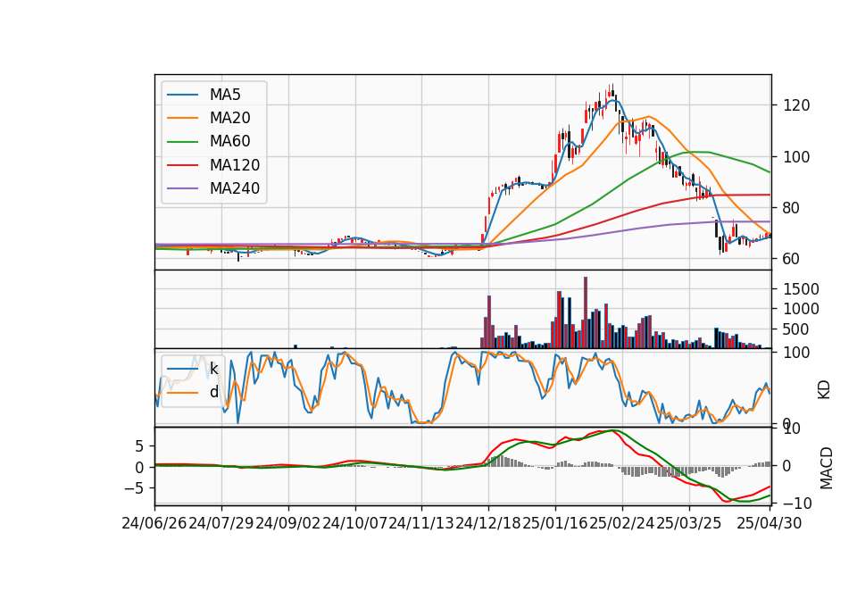Viewport: 857px width, 616px height.
Task: Click the MA5 legend label
Action: [x=225, y=95]
